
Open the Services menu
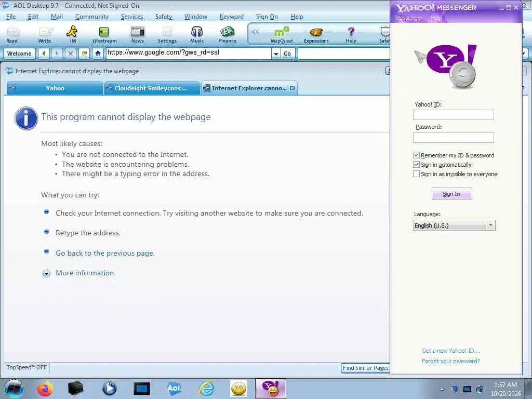[x=132, y=17]
